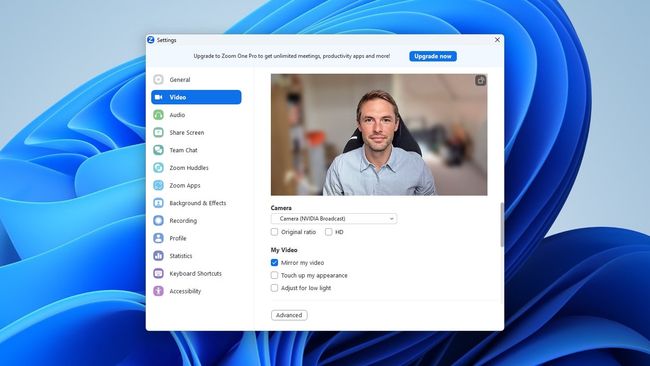
Task: Select the Recording settings icon
Action: 158,221
